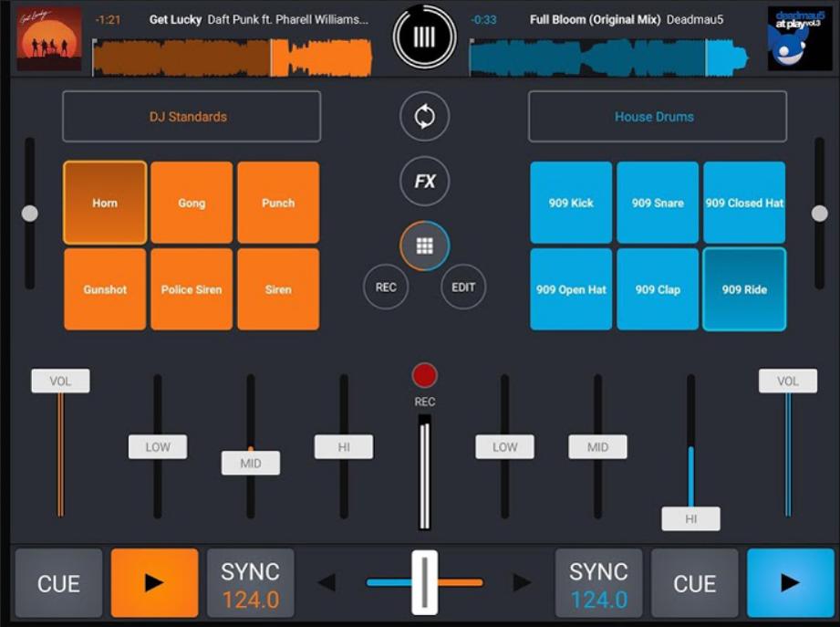Screen dimensions: 840x627
Task: Toggle SYNC on the right deck
Action: click(598, 582)
